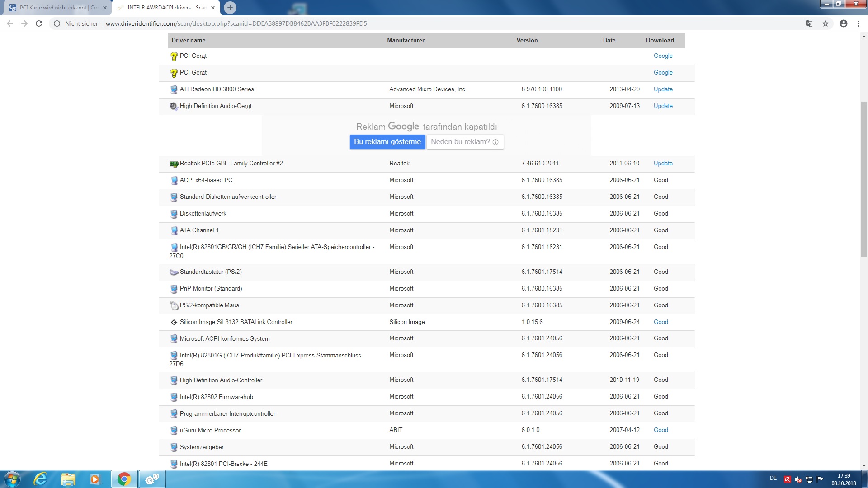868x488 pixels.
Task: Bookmark this page with the star icon
Action: [x=826, y=23]
